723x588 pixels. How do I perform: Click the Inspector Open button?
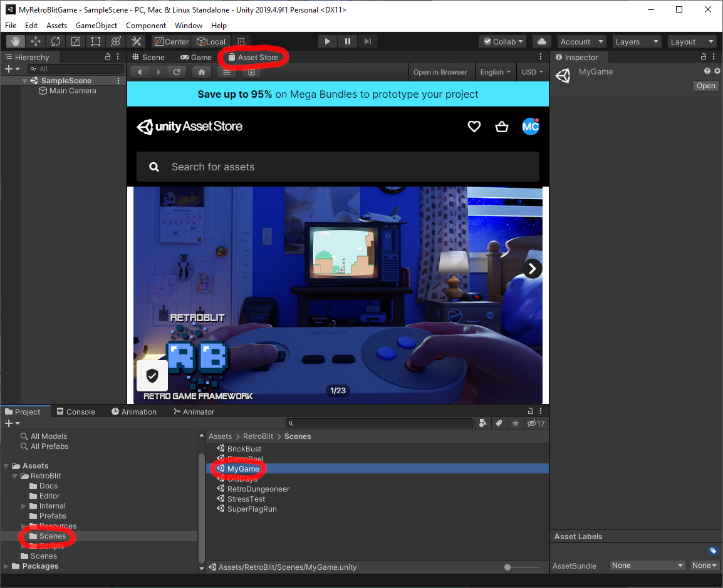point(705,86)
